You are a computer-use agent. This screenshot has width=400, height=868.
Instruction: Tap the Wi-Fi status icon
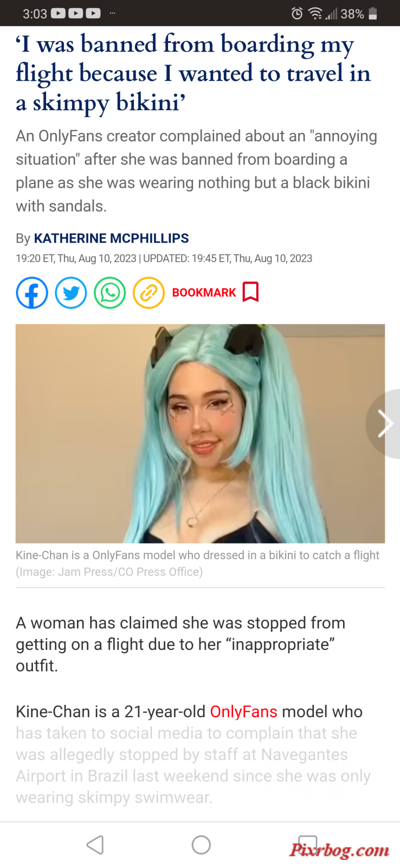pyautogui.click(x=315, y=14)
